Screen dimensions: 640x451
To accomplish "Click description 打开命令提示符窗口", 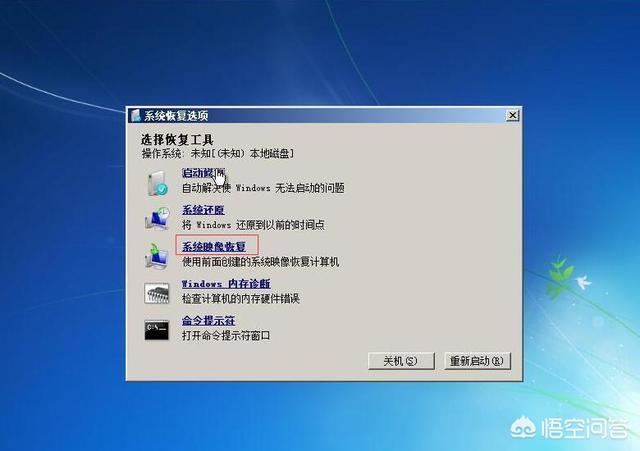I will (x=226, y=336).
